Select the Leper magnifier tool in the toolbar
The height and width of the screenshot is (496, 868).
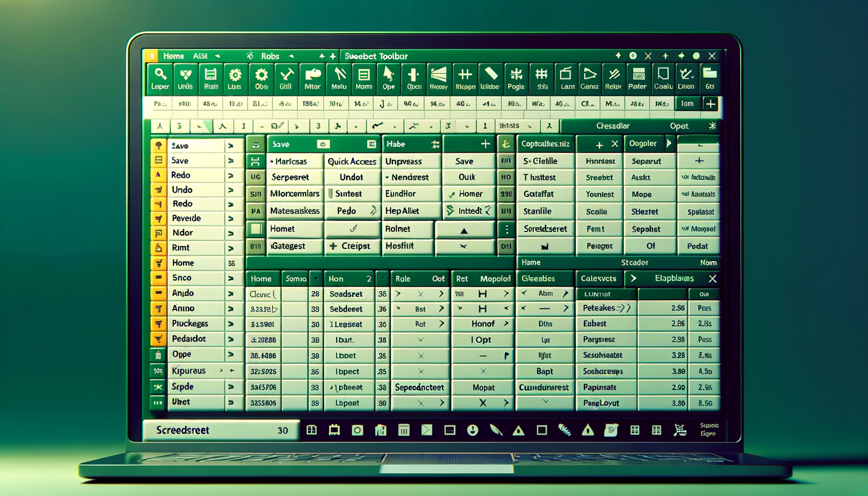[x=160, y=77]
